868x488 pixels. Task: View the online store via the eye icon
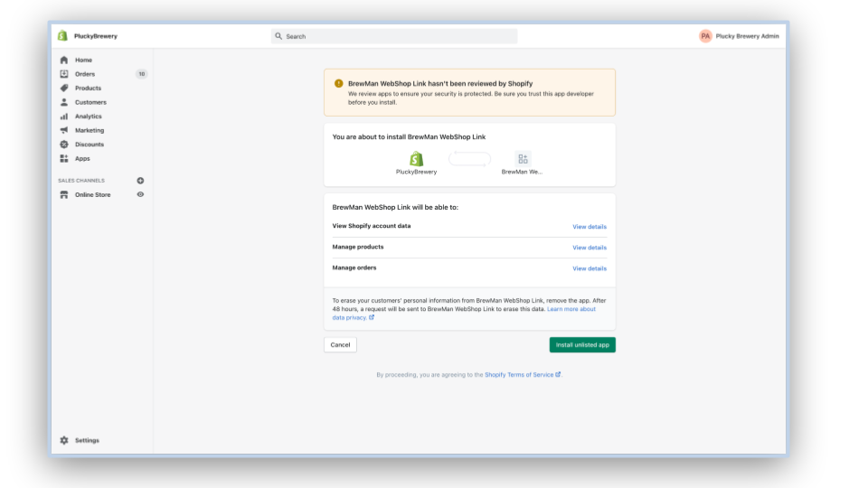[141, 195]
